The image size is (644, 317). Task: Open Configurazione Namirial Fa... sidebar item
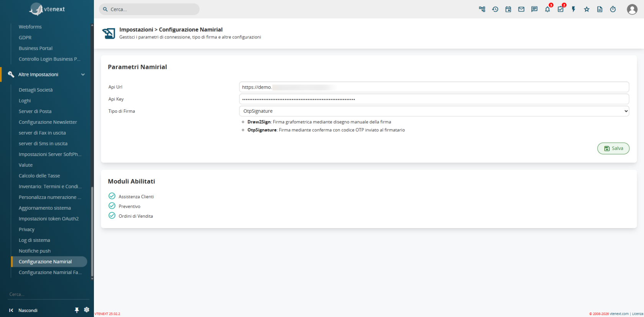[x=50, y=273]
